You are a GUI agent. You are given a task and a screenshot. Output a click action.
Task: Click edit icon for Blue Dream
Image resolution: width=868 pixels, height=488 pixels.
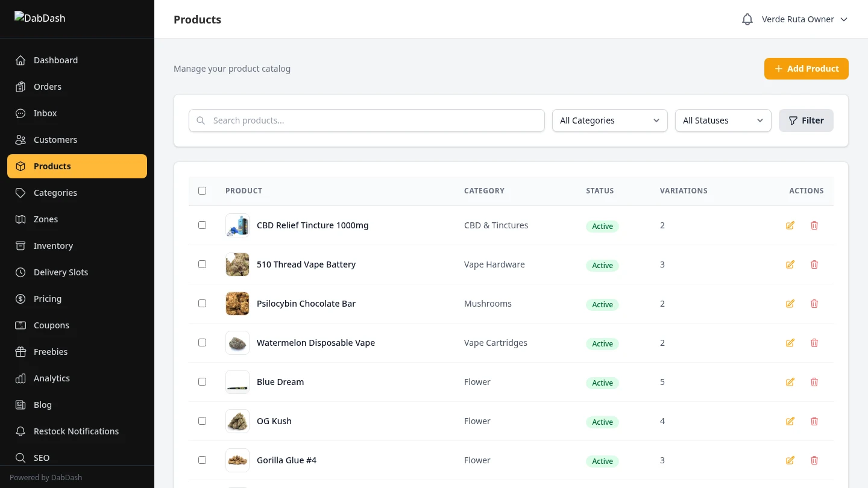[x=790, y=382]
